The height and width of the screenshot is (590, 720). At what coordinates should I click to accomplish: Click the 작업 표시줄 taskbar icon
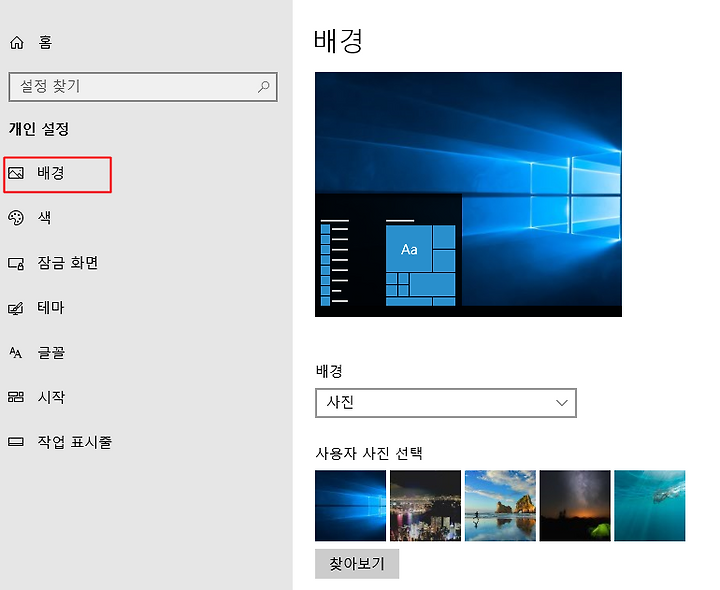pos(16,442)
